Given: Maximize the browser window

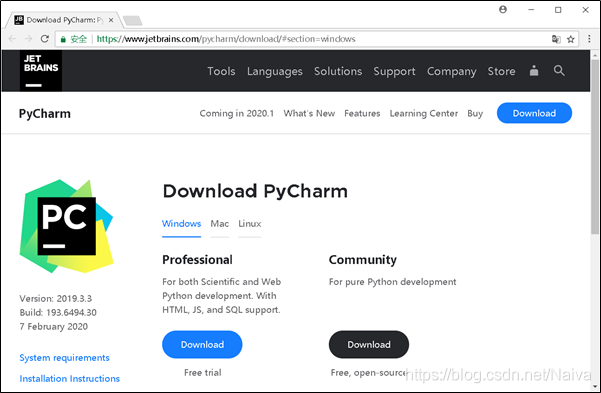Looking at the screenshot, I should coord(558,10).
